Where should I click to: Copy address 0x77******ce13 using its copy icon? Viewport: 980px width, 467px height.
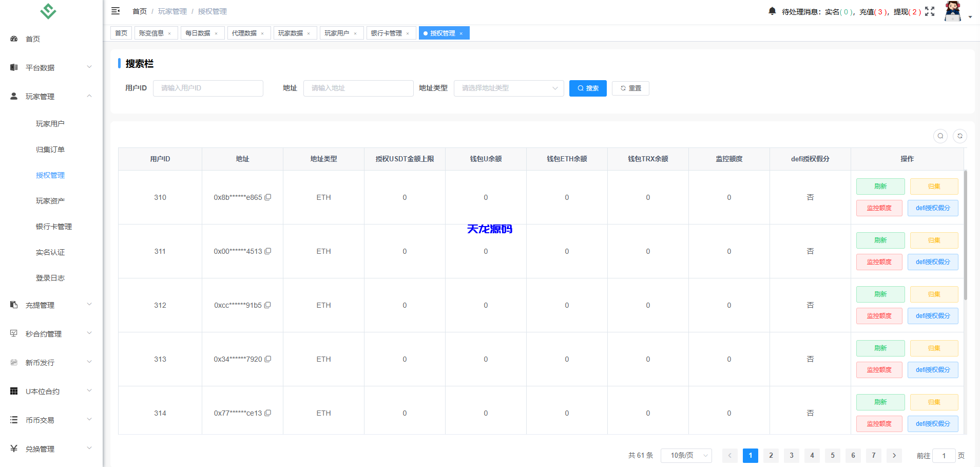point(268,413)
